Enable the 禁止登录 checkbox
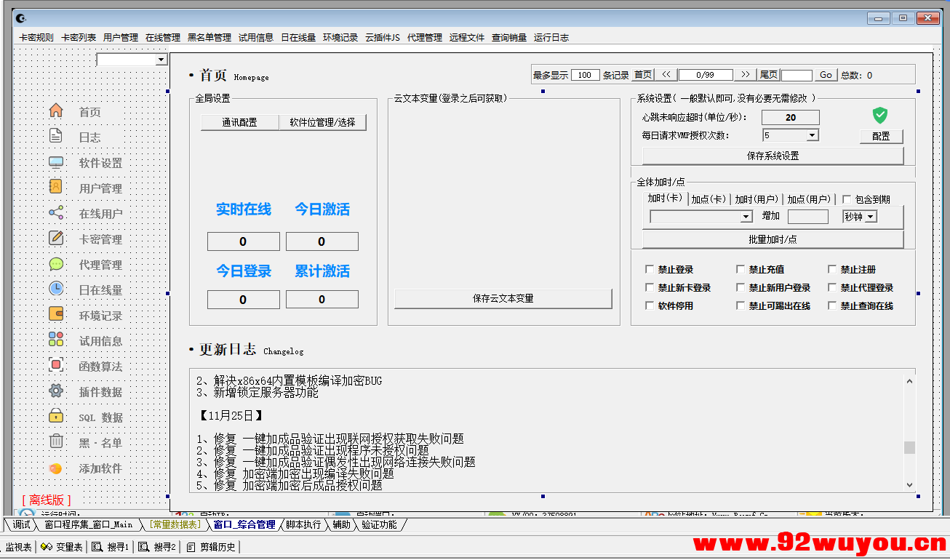 click(650, 268)
